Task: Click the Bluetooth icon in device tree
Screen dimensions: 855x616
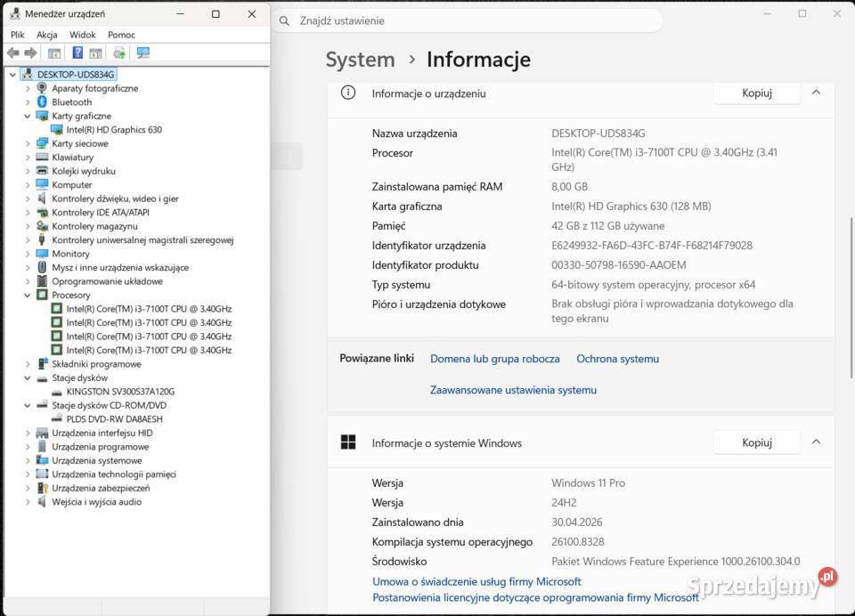Action: pyautogui.click(x=42, y=102)
